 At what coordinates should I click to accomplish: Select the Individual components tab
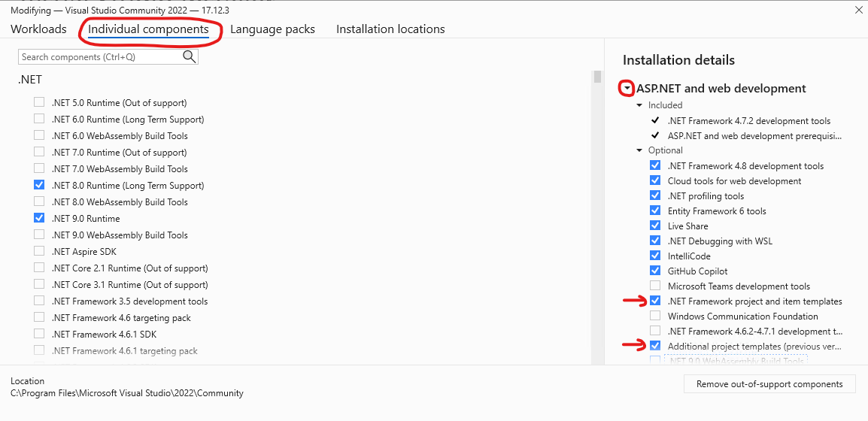tap(148, 29)
